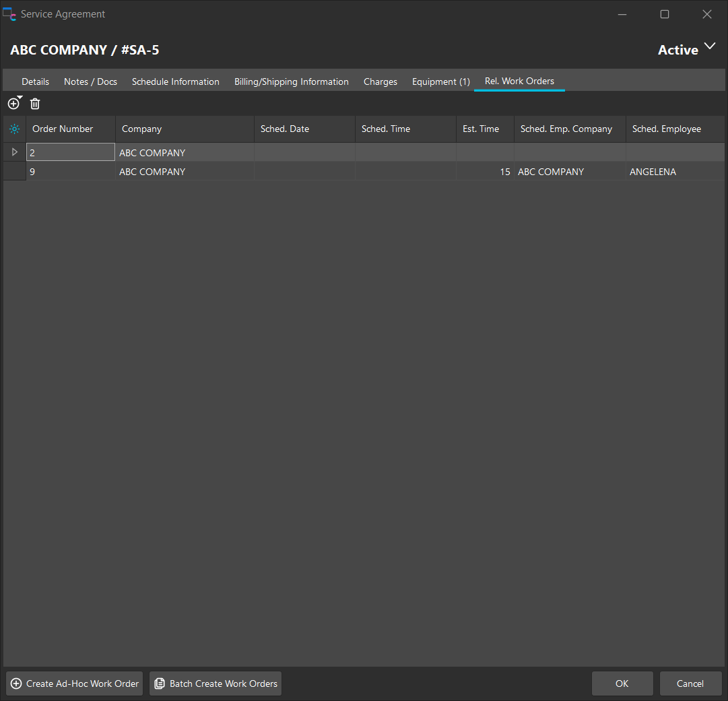Expand the Active status dropdown chevron

coord(709,46)
